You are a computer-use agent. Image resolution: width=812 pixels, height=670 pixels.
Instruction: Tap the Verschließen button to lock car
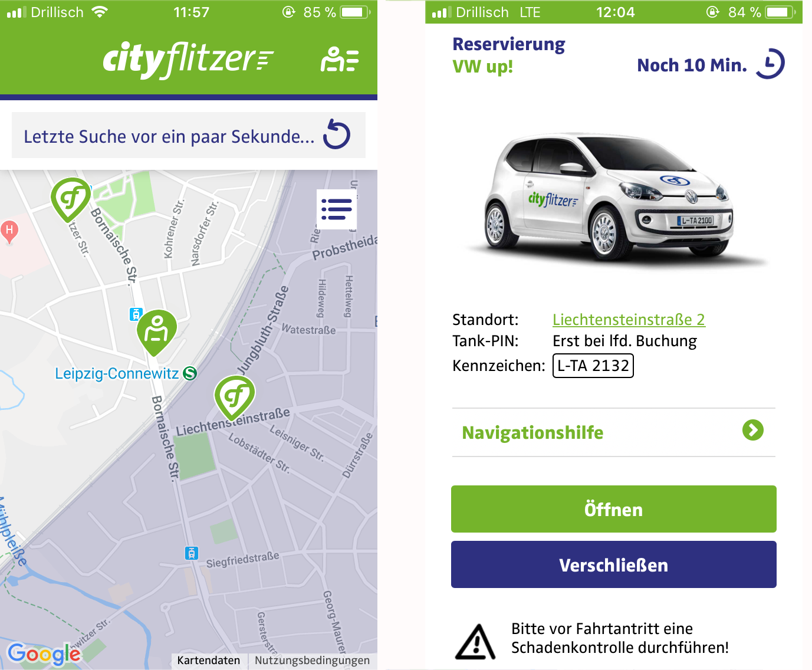coord(614,564)
